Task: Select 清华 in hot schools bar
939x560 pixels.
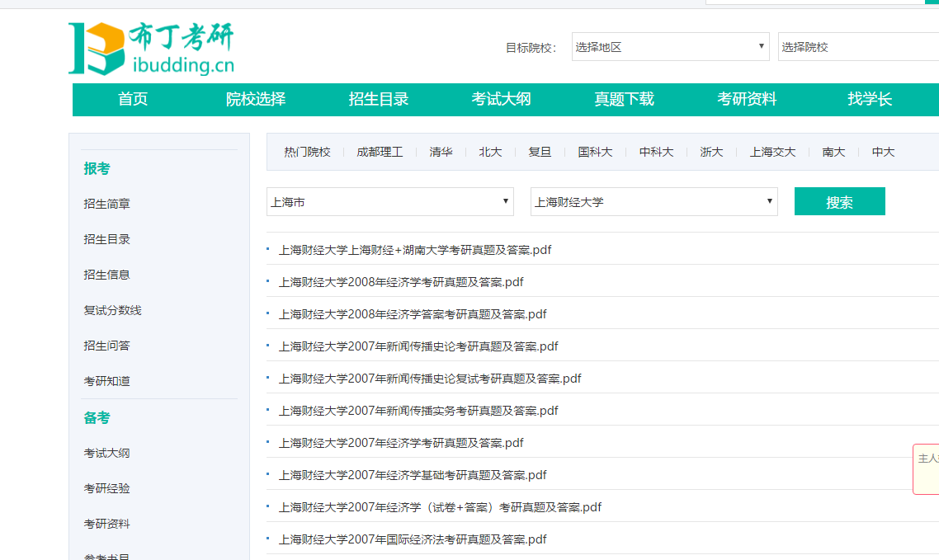Action: tap(441, 152)
